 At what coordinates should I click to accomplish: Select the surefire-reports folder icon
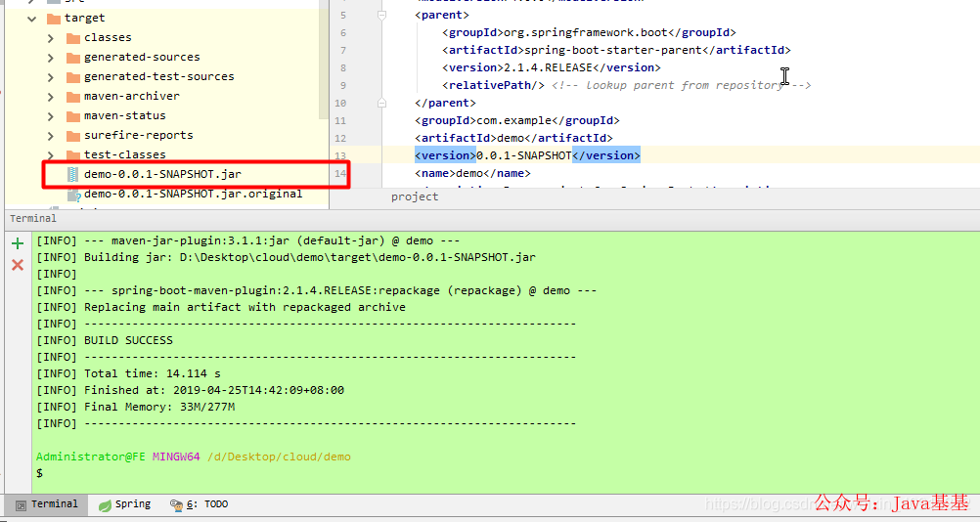coord(73,136)
